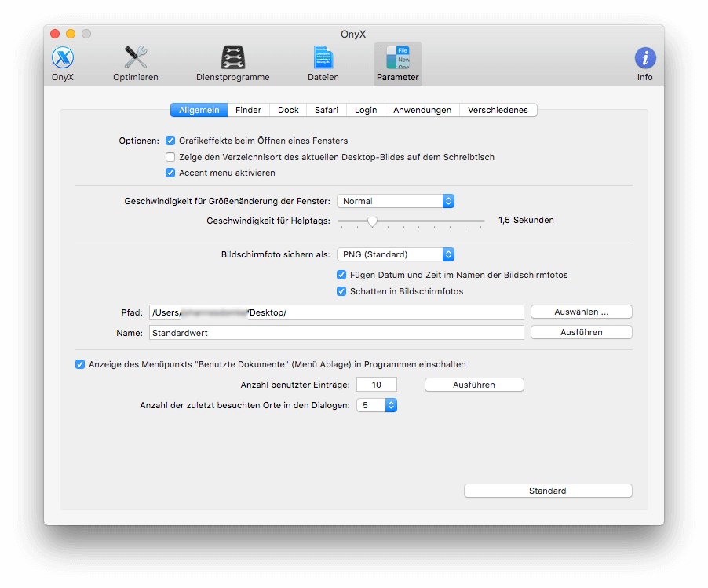Viewport: 708px width, 588px height.
Task: Minimize the OnyX window
Action: 71,34
